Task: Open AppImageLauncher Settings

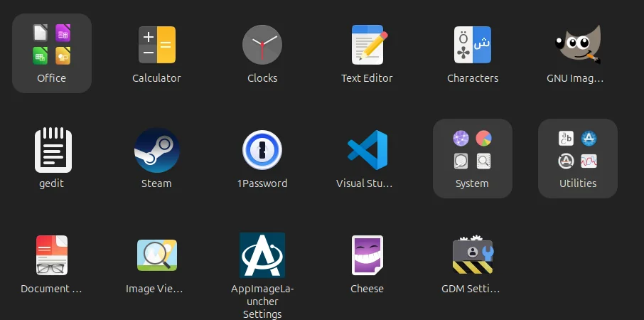Action: pyautogui.click(x=262, y=256)
